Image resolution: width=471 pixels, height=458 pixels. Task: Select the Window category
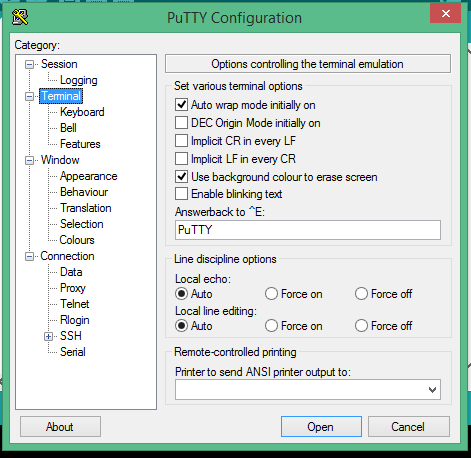[x=60, y=160]
